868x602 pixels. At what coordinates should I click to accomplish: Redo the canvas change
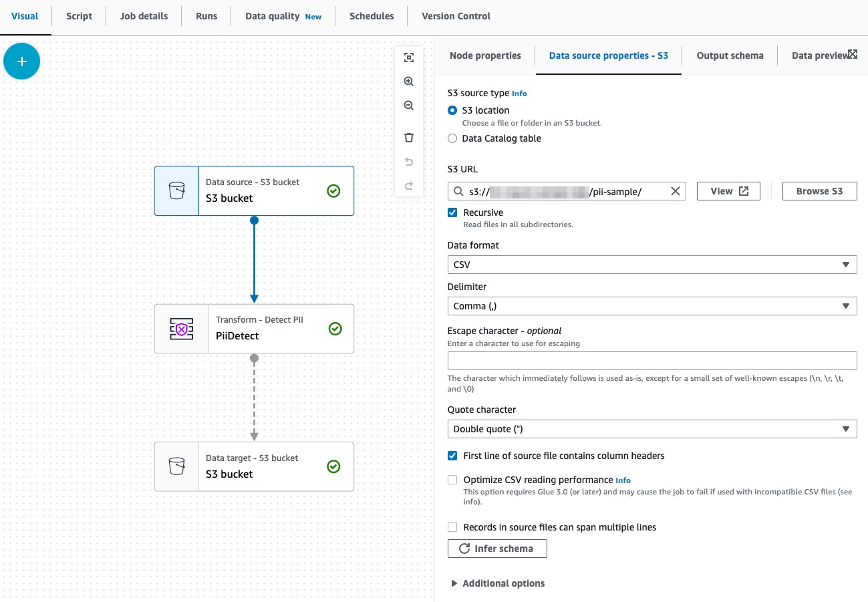click(408, 185)
